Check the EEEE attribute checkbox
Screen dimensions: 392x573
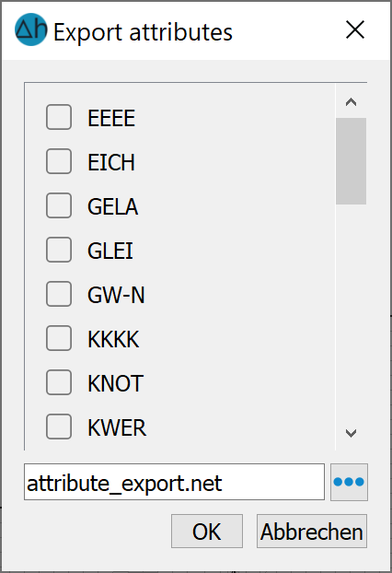pyautogui.click(x=59, y=117)
